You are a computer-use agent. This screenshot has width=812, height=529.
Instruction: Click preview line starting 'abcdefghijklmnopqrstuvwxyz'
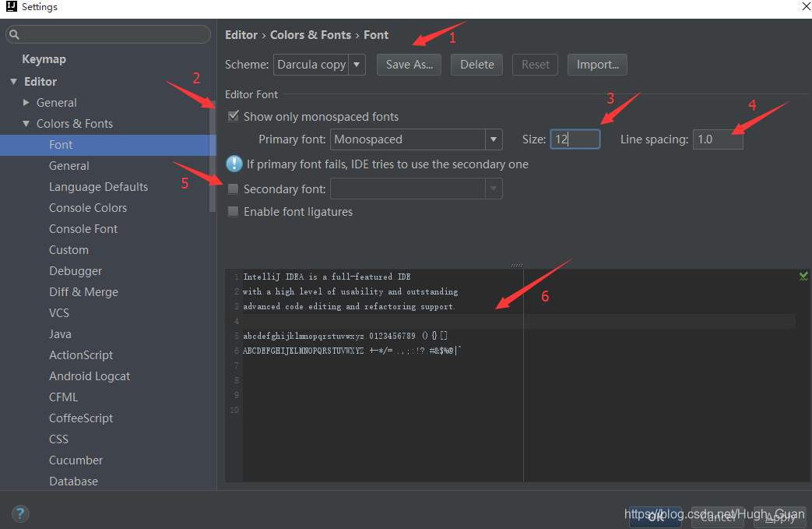(x=346, y=336)
